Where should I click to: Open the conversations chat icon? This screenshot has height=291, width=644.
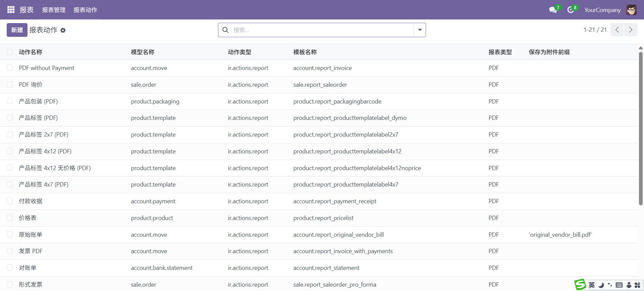[553, 10]
